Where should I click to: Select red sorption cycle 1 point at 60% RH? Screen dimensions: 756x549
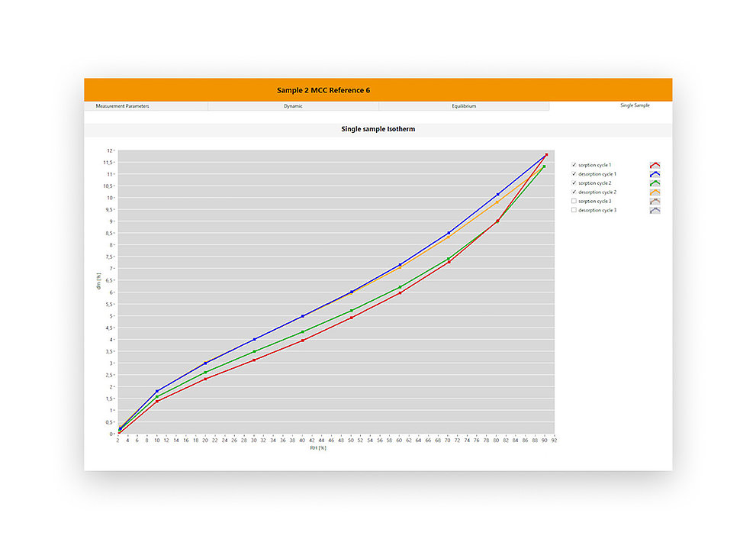pyautogui.click(x=401, y=293)
